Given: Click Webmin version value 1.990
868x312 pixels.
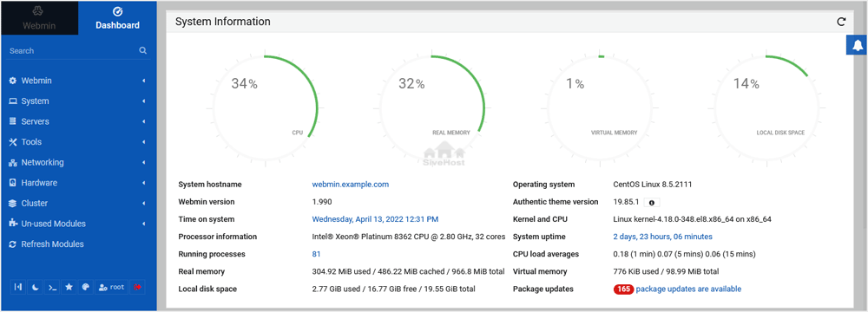Looking at the screenshot, I should click(x=322, y=202).
